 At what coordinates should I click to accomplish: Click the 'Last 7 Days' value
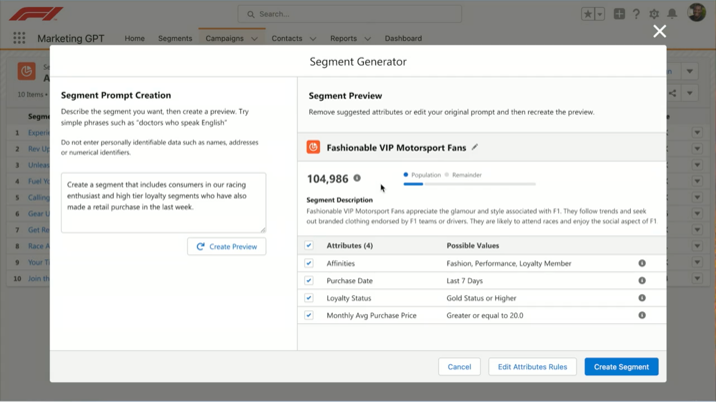pyautogui.click(x=464, y=280)
